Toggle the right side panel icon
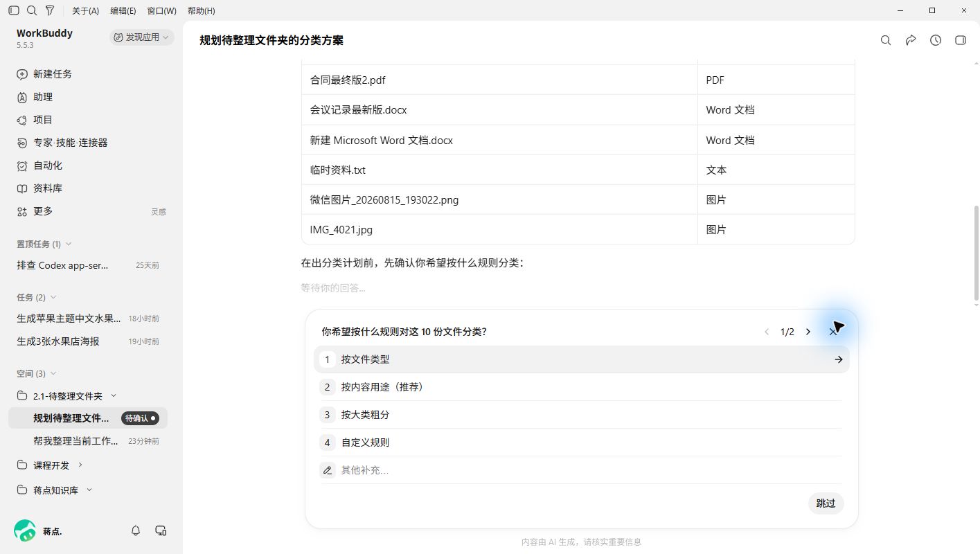Viewport: 980px width, 554px height. pyautogui.click(x=961, y=40)
